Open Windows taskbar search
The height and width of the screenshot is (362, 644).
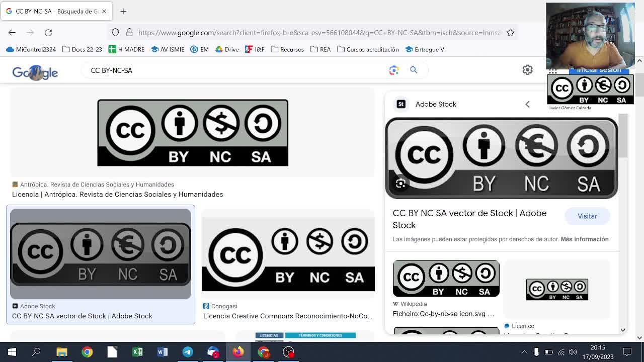36,352
